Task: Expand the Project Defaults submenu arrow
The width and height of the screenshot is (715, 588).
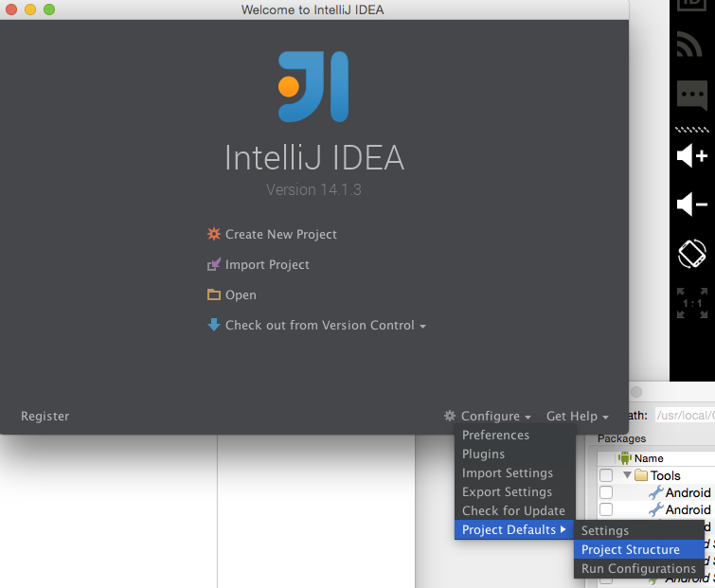Action: click(x=563, y=529)
